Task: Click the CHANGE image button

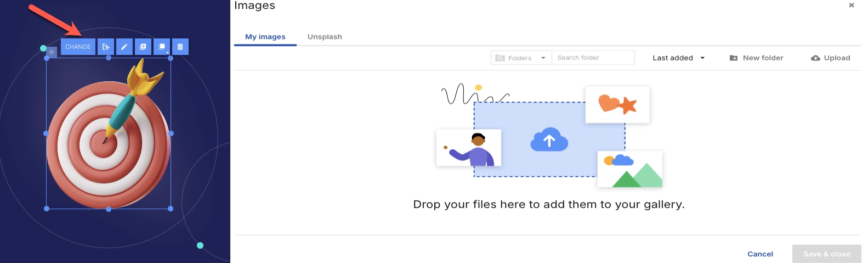Action: tap(78, 47)
